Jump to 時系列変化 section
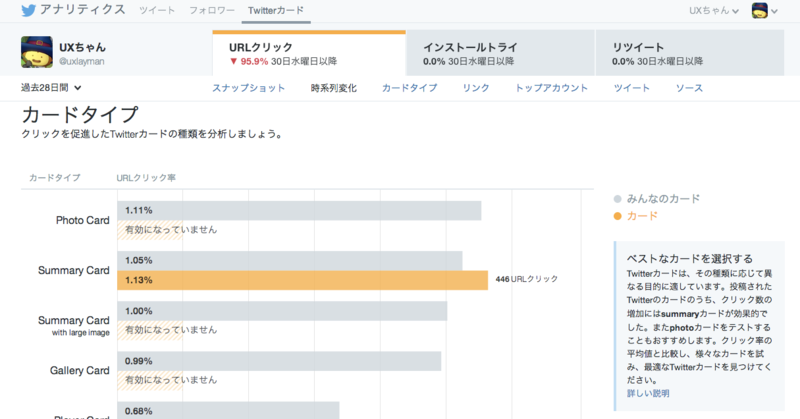The image size is (800, 419). [x=334, y=88]
